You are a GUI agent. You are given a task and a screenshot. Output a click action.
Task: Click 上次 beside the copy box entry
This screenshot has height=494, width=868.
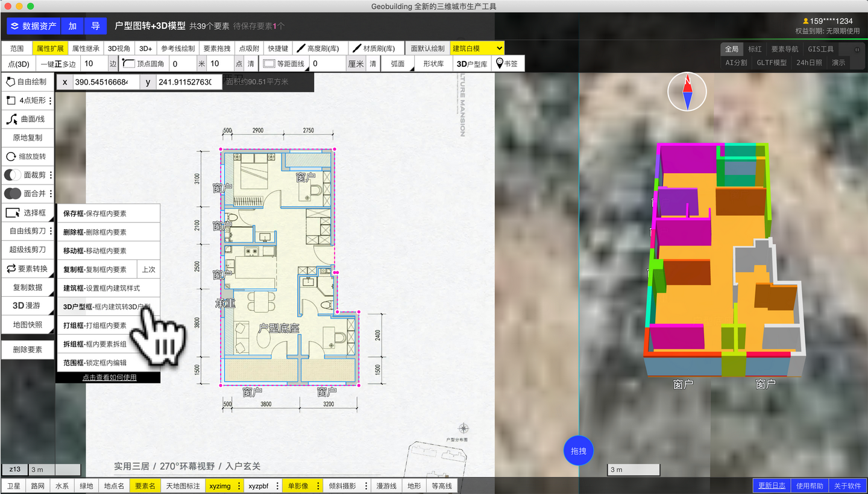pyautogui.click(x=149, y=269)
